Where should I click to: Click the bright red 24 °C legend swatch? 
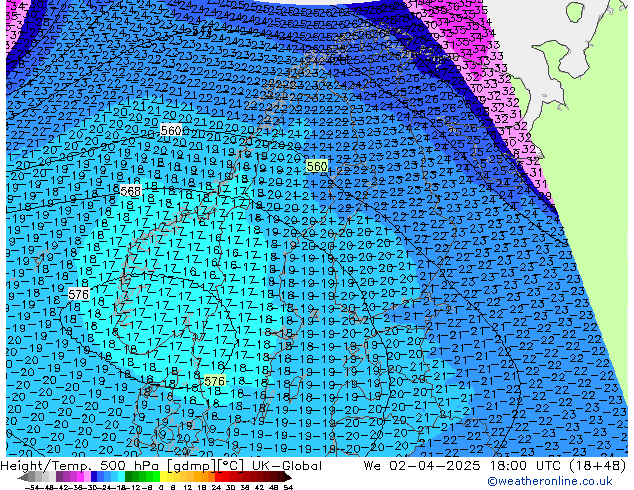pyautogui.click(x=218, y=477)
